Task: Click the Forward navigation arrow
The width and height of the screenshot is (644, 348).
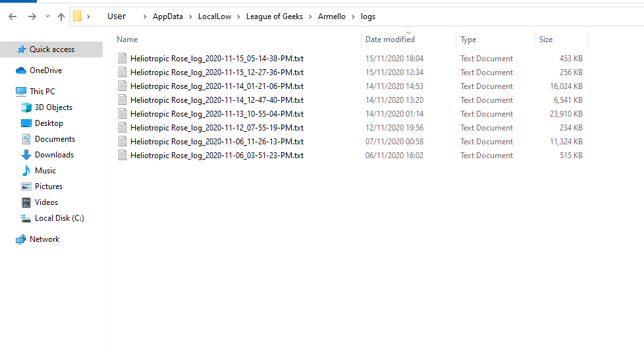Action: (x=32, y=16)
